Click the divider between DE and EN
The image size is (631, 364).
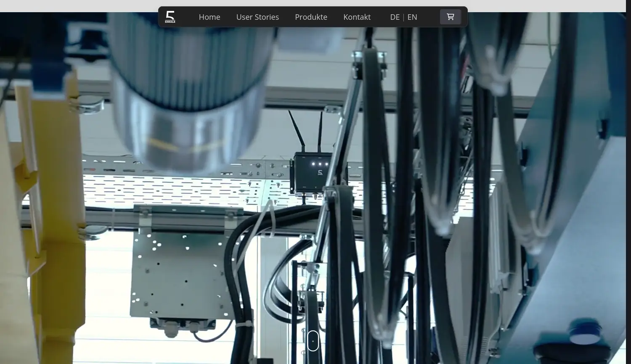(x=403, y=17)
